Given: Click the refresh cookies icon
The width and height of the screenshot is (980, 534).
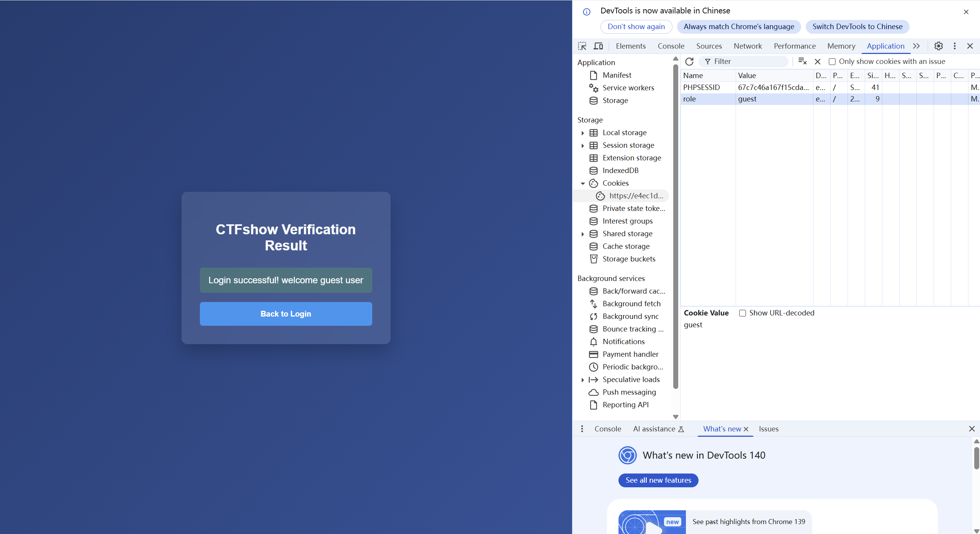Looking at the screenshot, I should pyautogui.click(x=689, y=62).
